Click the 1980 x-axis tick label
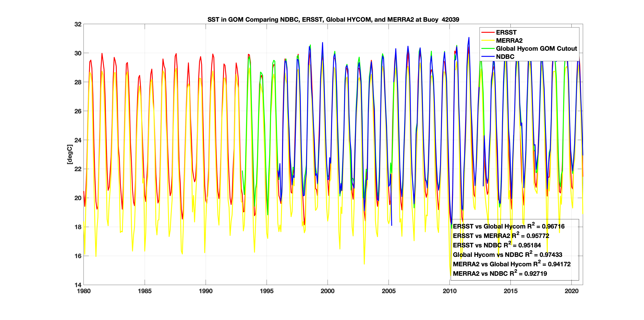 [x=84, y=291]
